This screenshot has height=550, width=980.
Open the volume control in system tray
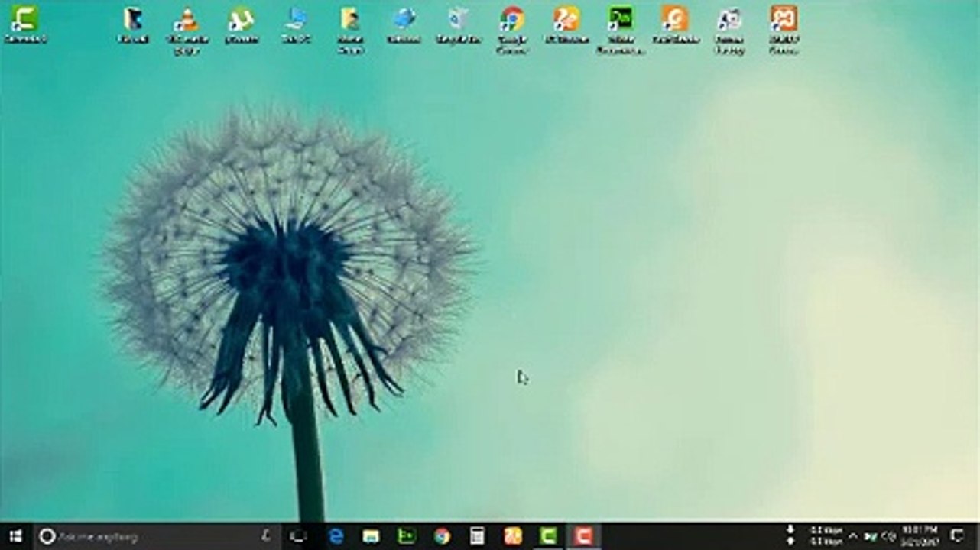click(889, 536)
